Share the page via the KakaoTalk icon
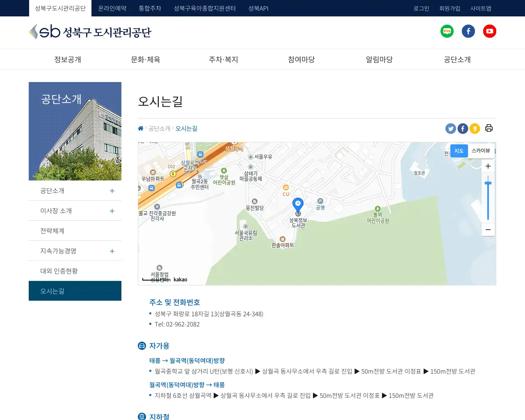Viewport: 525px width, 420px height. pyautogui.click(x=475, y=128)
